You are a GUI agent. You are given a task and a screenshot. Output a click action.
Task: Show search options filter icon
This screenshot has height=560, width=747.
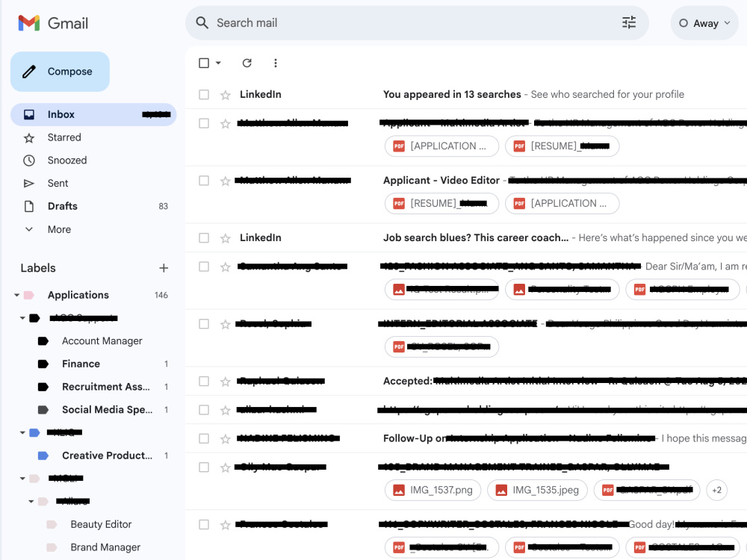(x=629, y=23)
